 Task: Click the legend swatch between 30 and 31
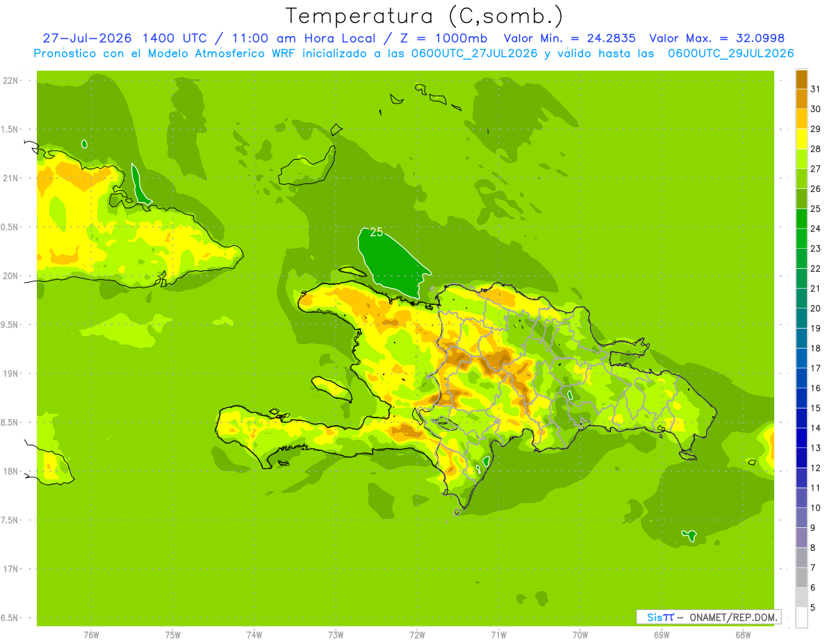(x=801, y=99)
